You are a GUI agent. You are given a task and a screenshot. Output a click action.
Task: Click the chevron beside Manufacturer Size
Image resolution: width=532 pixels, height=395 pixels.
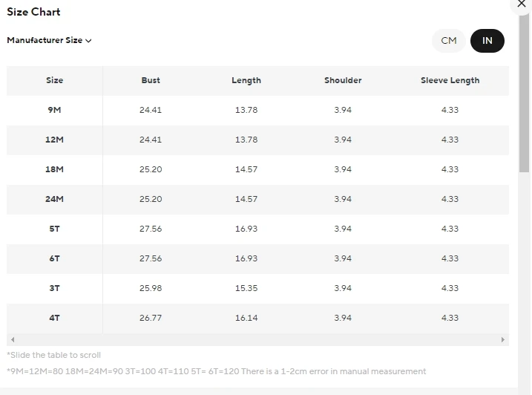pos(89,41)
